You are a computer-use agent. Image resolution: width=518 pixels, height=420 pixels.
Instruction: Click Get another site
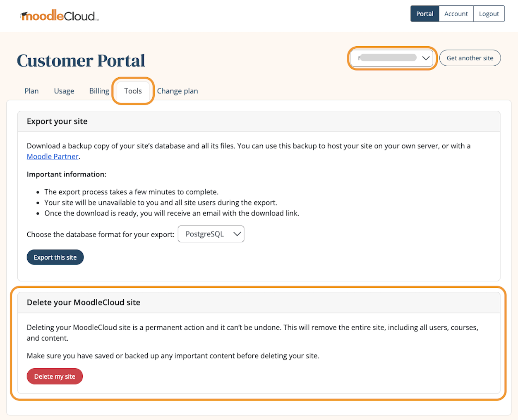point(470,58)
